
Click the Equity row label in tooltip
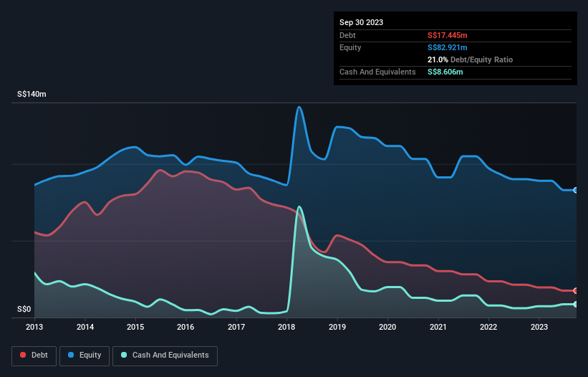click(350, 47)
